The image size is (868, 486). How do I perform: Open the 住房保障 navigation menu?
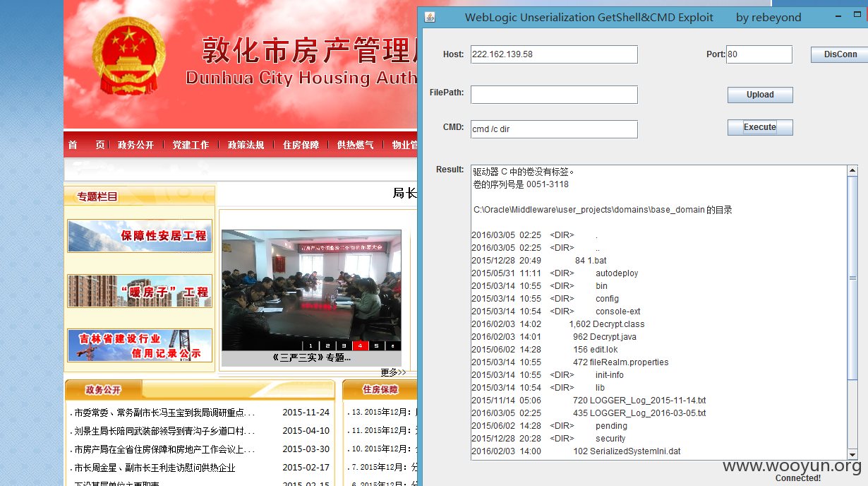301,145
